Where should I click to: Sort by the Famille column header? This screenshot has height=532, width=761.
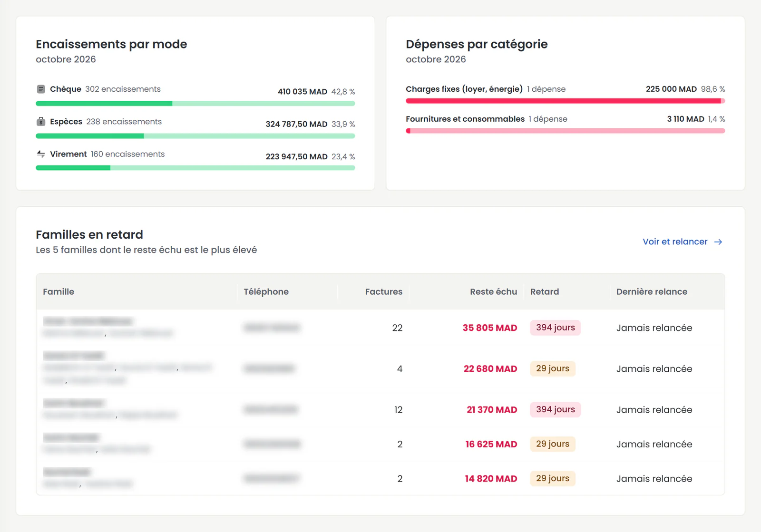[59, 291]
